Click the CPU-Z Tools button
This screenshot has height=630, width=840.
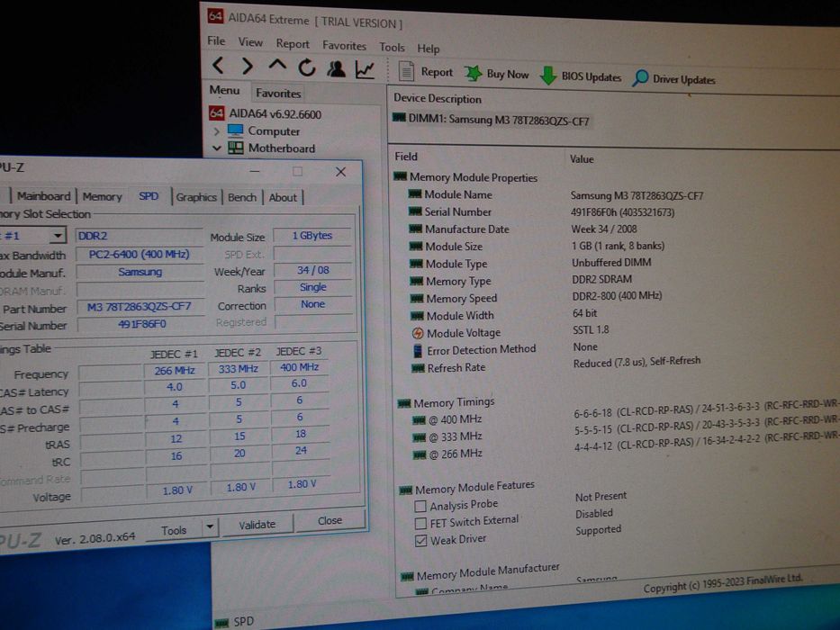(174, 530)
